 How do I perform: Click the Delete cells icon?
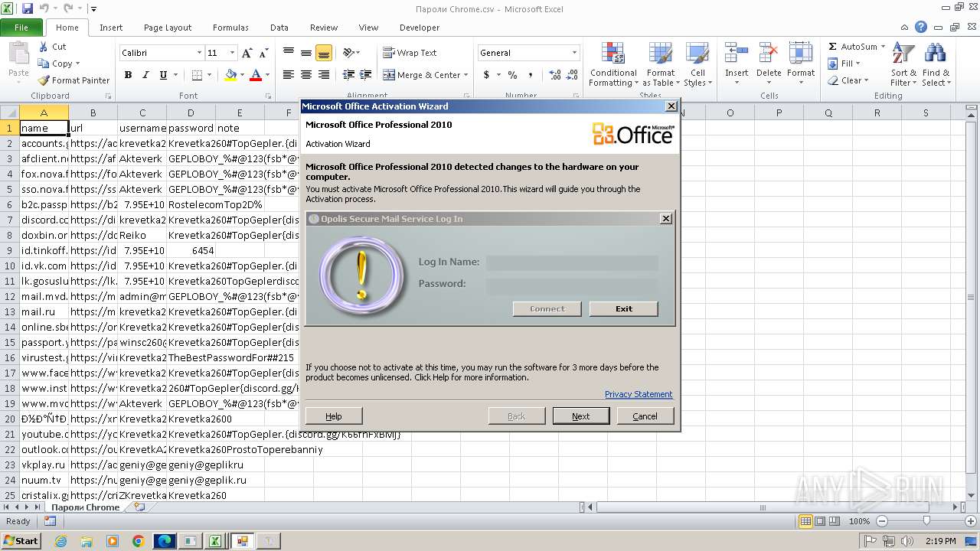(x=769, y=54)
